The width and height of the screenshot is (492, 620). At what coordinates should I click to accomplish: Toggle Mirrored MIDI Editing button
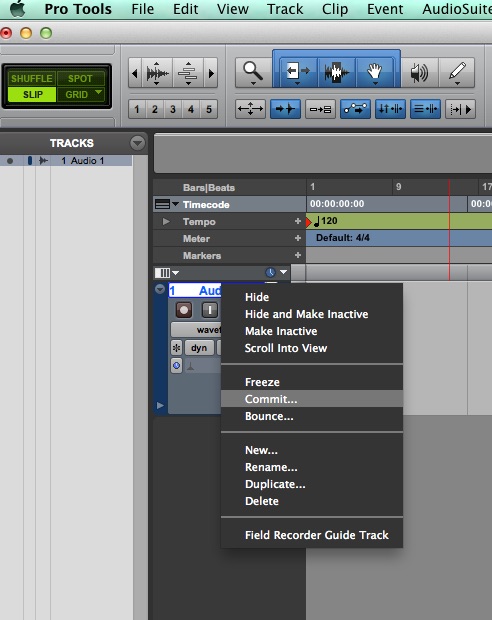click(320, 109)
